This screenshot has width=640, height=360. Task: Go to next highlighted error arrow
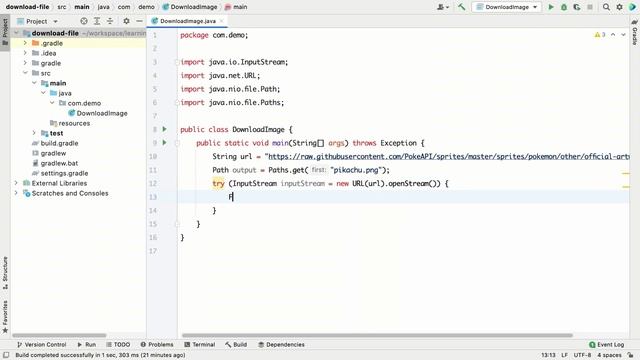point(623,35)
